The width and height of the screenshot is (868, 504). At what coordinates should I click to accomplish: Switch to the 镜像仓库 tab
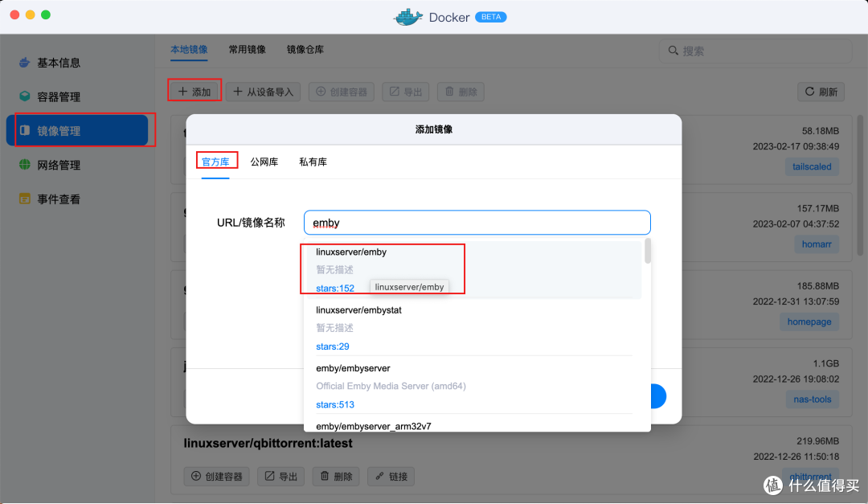(305, 50)
